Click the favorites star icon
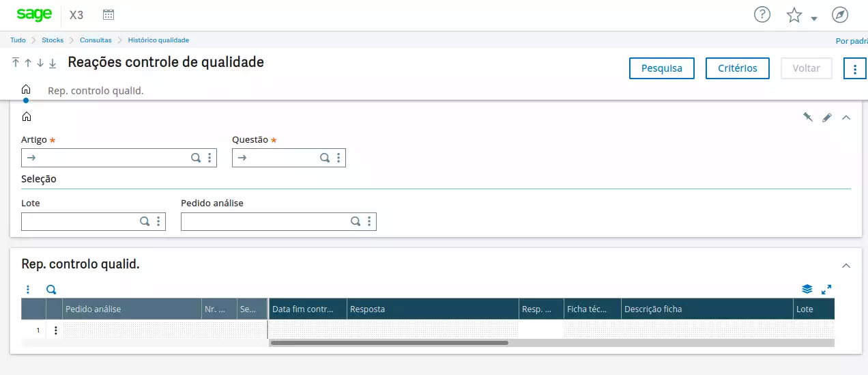This screenshot has height=375, width=868. [794, 15]
